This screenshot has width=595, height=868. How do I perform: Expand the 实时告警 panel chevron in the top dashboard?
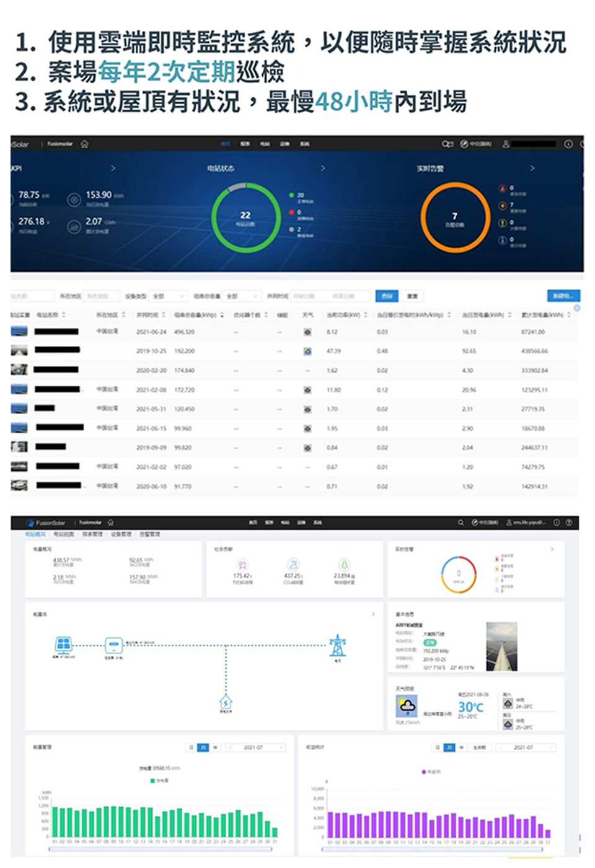(x=532, y=168)
